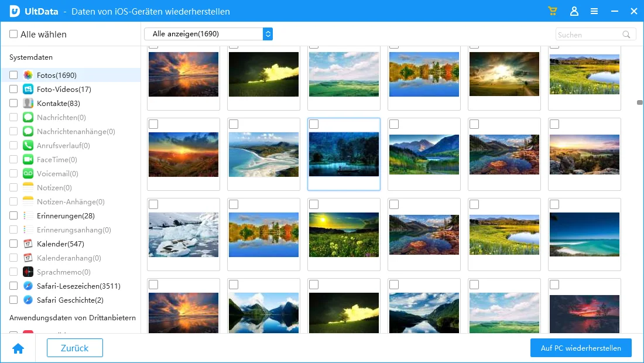Image resolution: width=644 pixels, height=363 pixels.
Task: Open the hamburger menu in title bar
Action: [594, 11]
